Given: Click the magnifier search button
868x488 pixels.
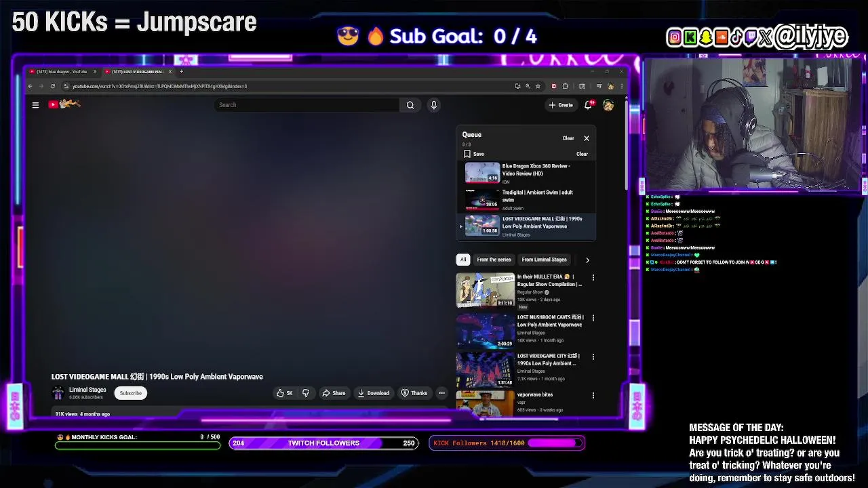Looking at the screenshot, I should tap(410, 105).
